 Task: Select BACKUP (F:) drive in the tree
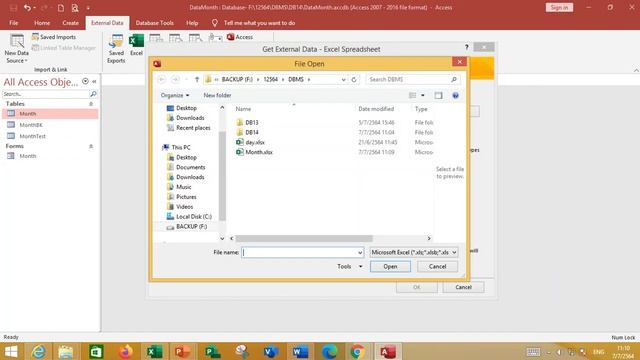pyautogui.click(x=191, y=227)
